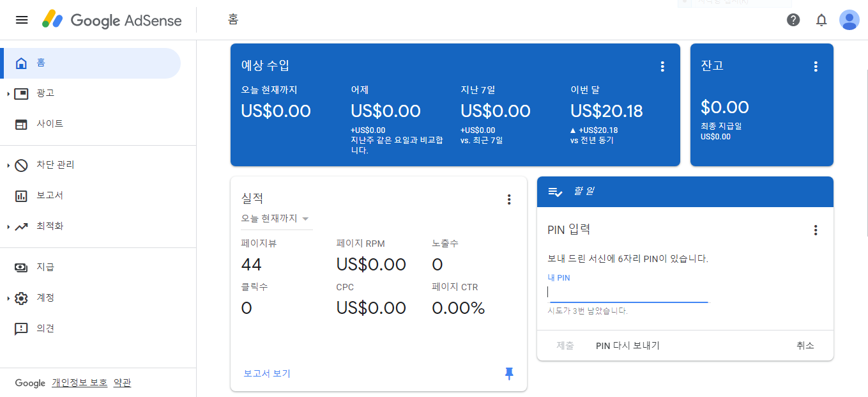Click the home icon in sidebar

pyautogui.click(x=22, y=63)
